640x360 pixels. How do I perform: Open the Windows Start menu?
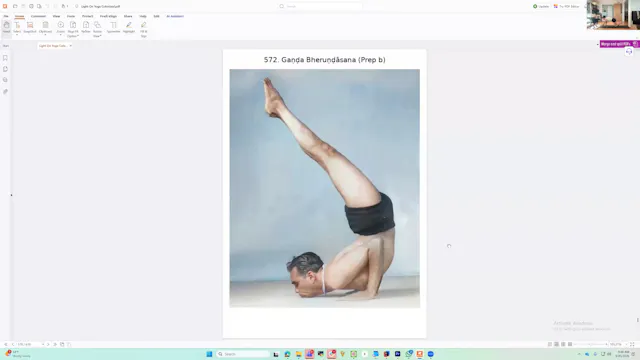click(209, 354)
